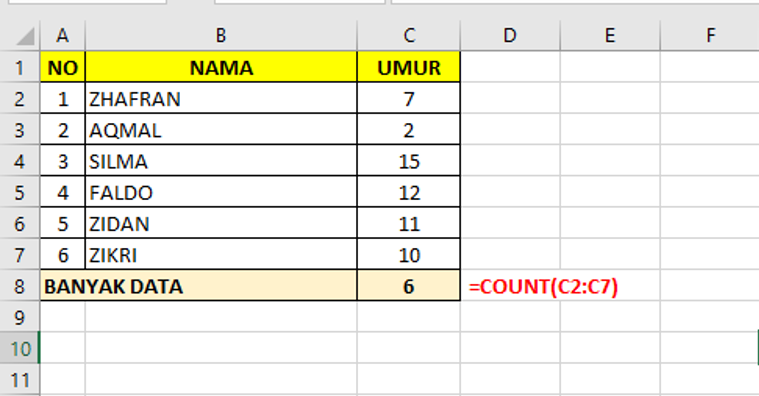Select the cell containing SILMA
This screenshot has width=759, height=396.
tap(221, 161)
